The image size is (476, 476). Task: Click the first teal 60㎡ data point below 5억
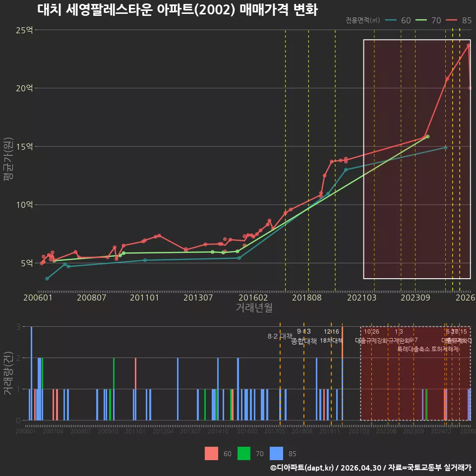[47, 279]
